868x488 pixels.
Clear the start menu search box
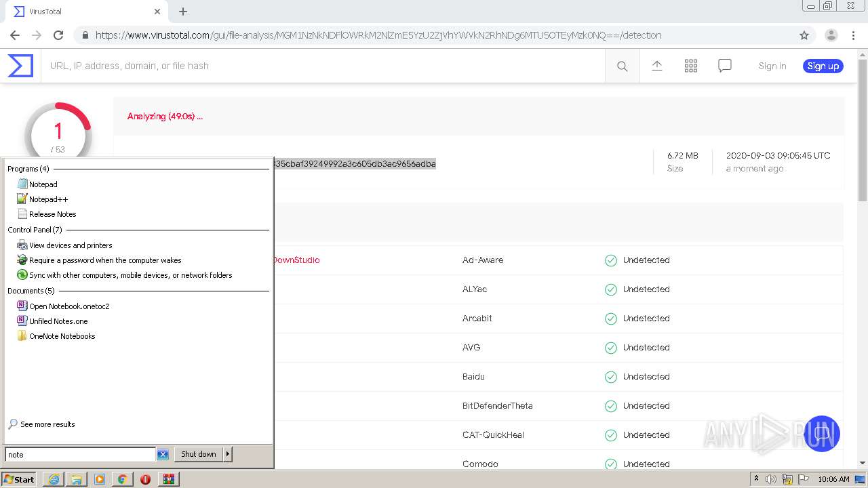[x=163, y=454]
